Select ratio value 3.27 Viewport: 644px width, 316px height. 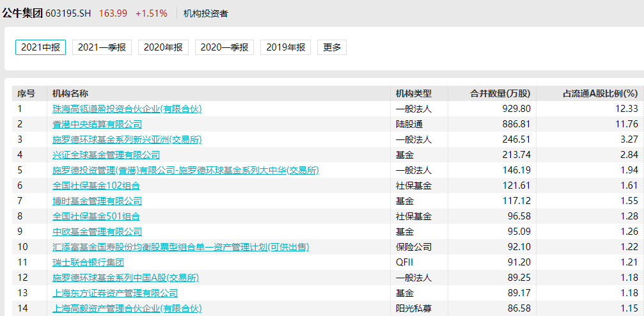629,139
